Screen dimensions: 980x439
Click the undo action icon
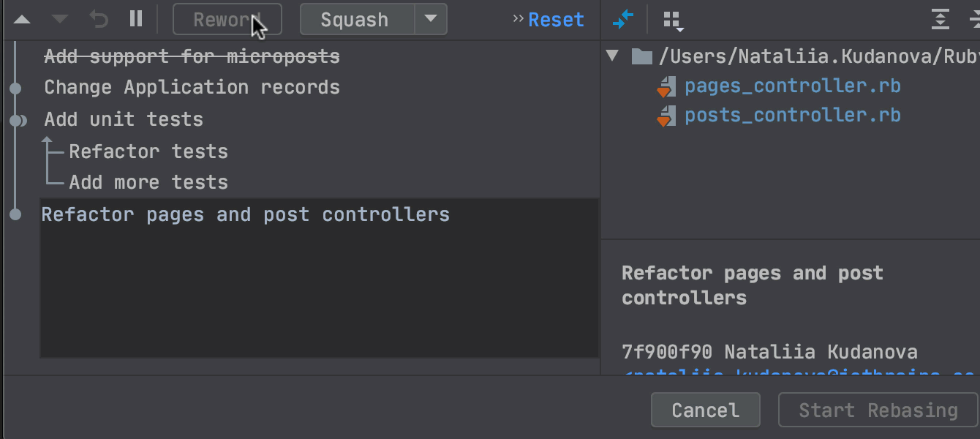[x=99, y=19]
